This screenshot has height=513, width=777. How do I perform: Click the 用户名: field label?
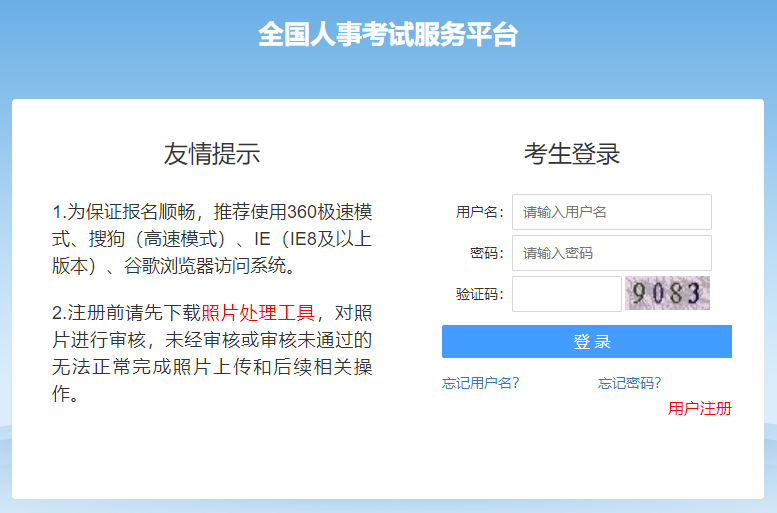tap(480, 212)
